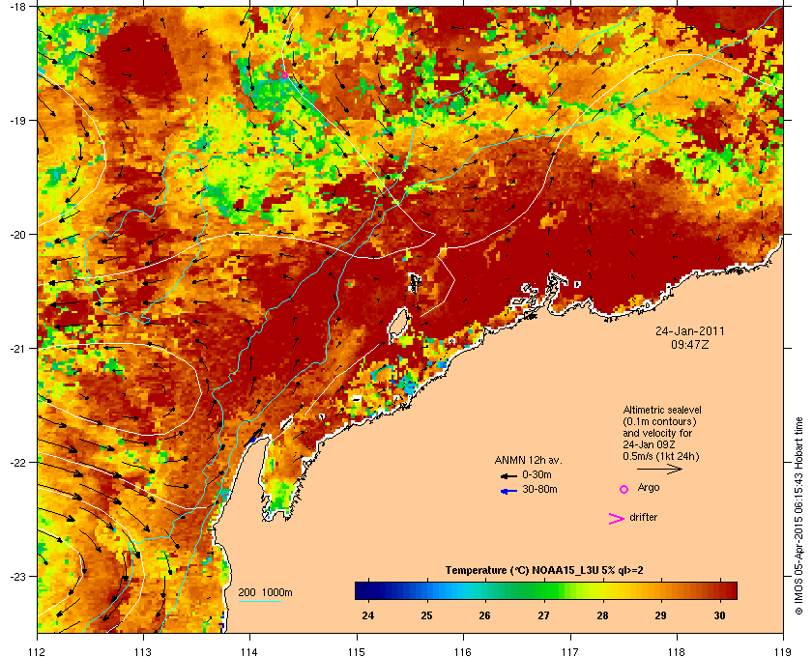Click the latitude axis label "-22"
The height and width of the screenshot is (657, 812).
click(18, 462)
